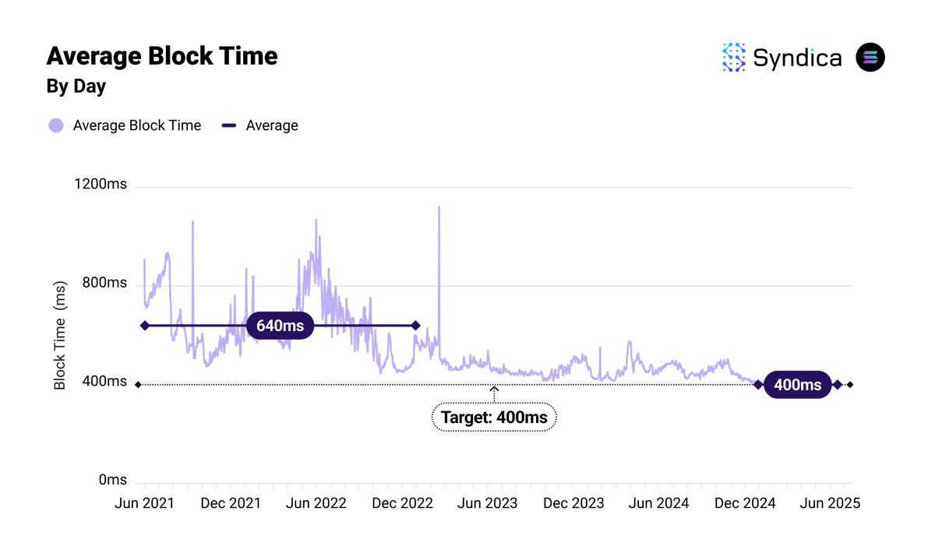
Task: Click the Jun 2025 x-axis label
Action: [x=831, y=503]
